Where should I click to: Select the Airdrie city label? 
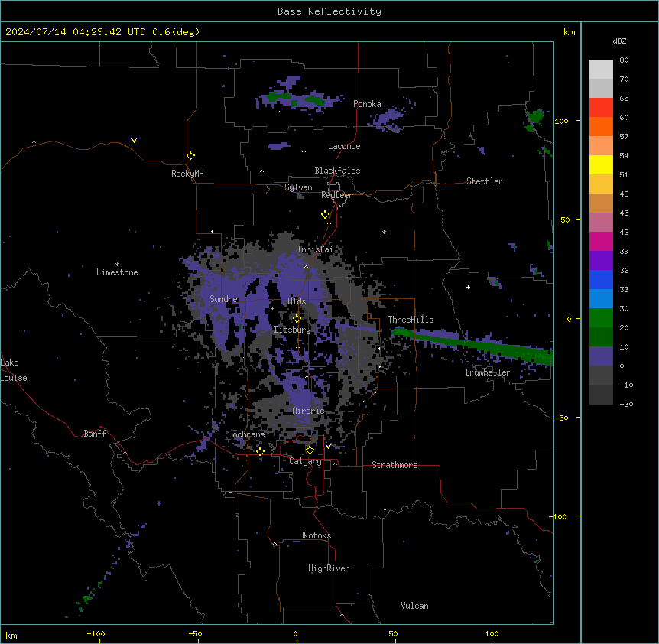tap(308, 411)
